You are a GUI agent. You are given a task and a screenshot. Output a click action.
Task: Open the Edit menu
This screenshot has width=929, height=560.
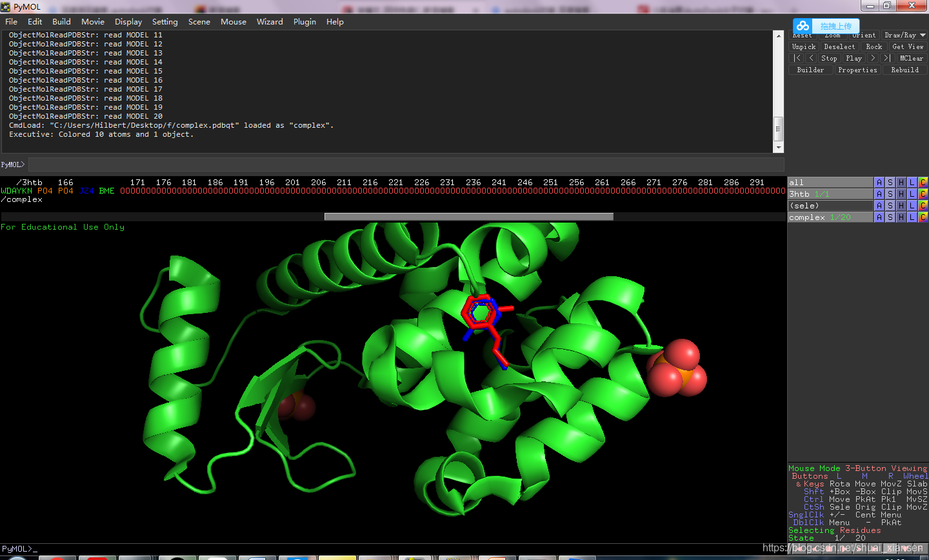coord(35,21)
